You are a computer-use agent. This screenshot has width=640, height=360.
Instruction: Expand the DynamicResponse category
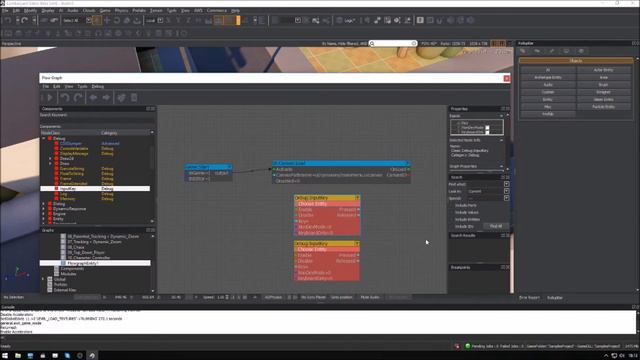[x=44, y=209]
